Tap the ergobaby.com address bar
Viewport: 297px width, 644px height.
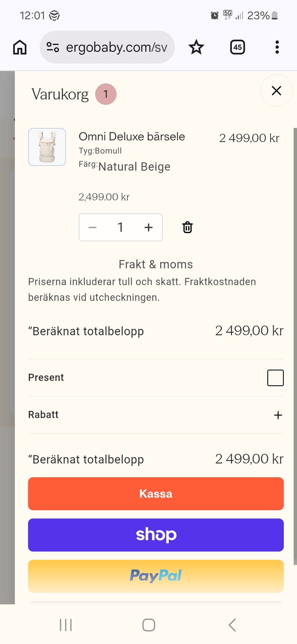coord(116,47)
